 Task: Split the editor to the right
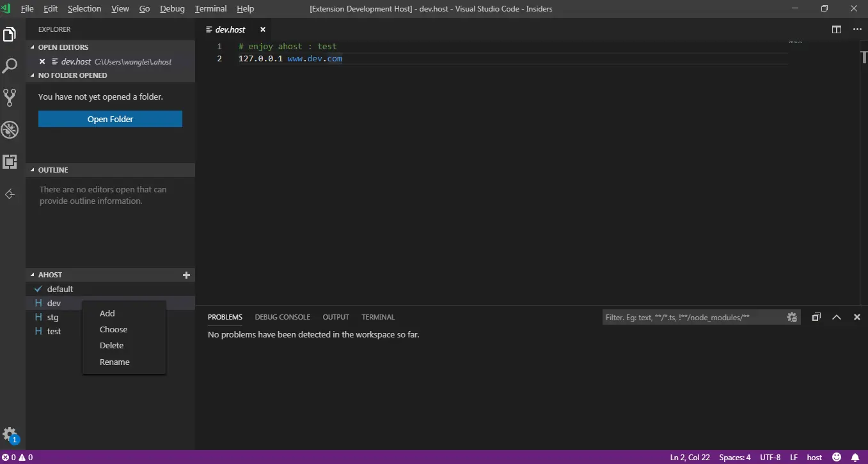[x=837, y=29]
